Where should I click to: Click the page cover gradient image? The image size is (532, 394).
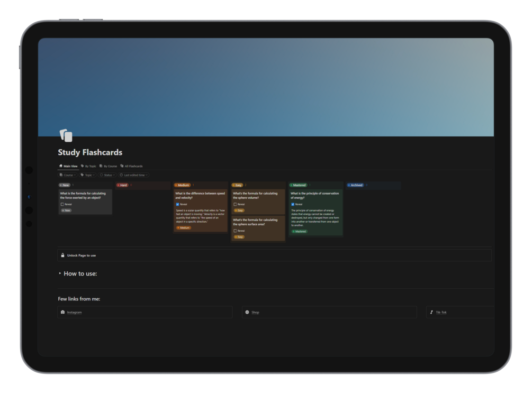click(266, 87)
